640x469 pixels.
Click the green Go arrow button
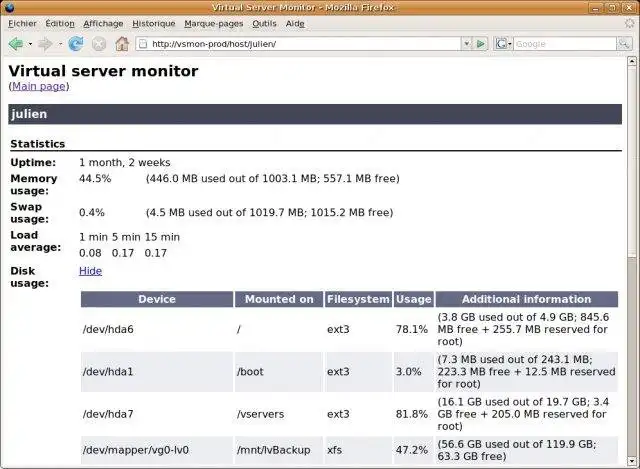coord(481,44)
